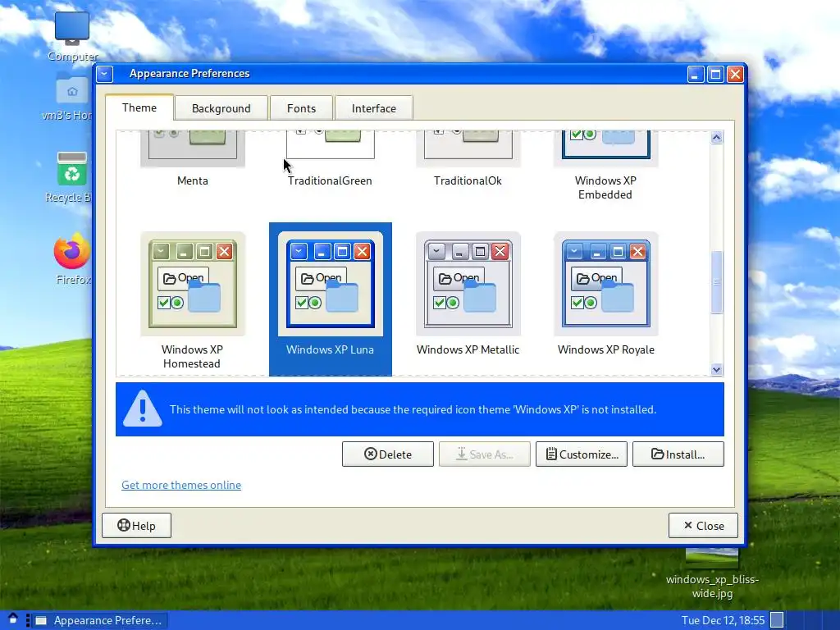Close the dialog with the Close button
Viewport: 840px width, 630px height.
pyautogui.click(x=703, y=526)
